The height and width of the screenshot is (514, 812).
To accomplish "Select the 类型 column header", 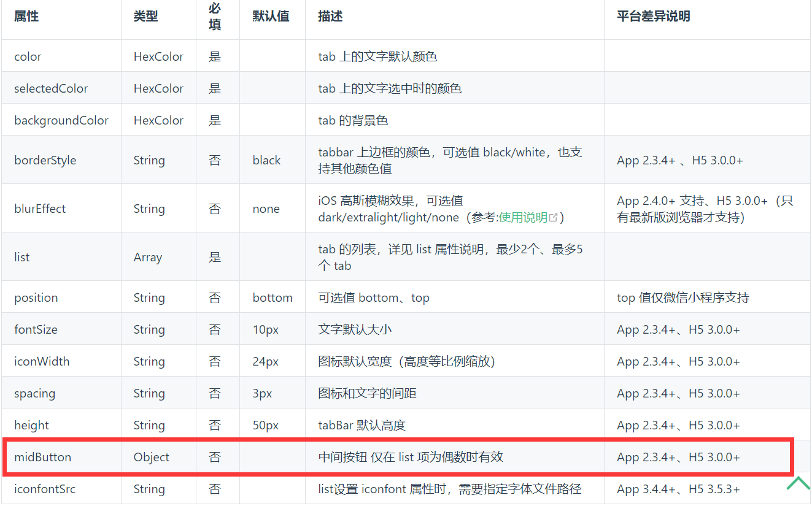I will (146, 17).
